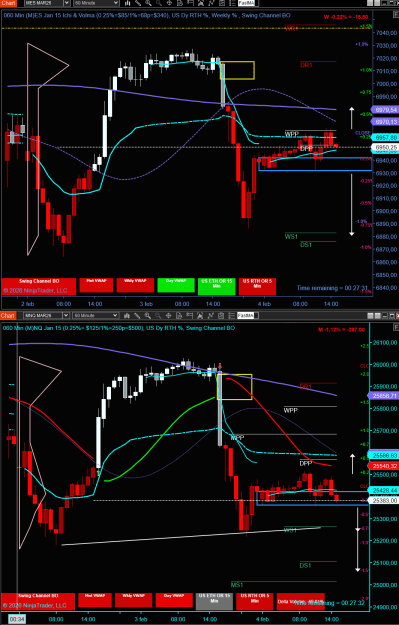Open the MNQ MAR26 instrument selector
This screenshot has width=399, height=625.
[47, 316]
